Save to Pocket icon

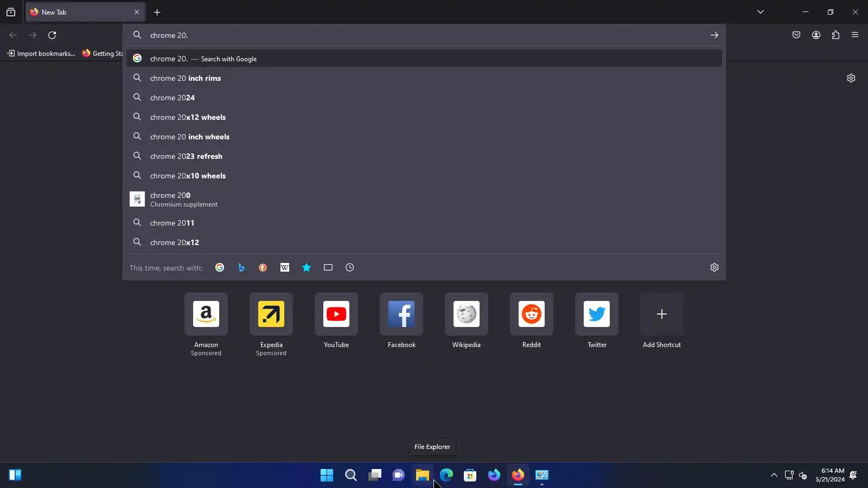tap(796, 35)
